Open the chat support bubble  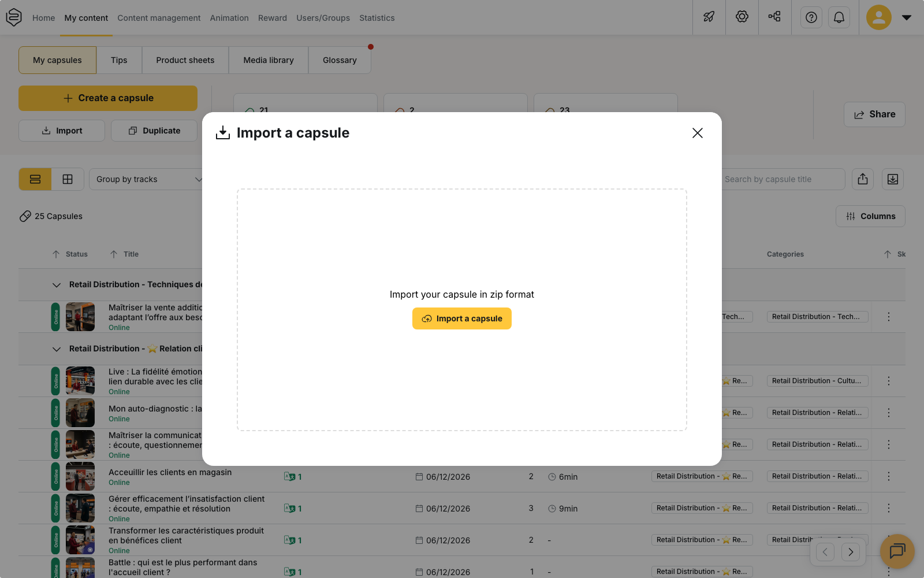click(897, 551)
